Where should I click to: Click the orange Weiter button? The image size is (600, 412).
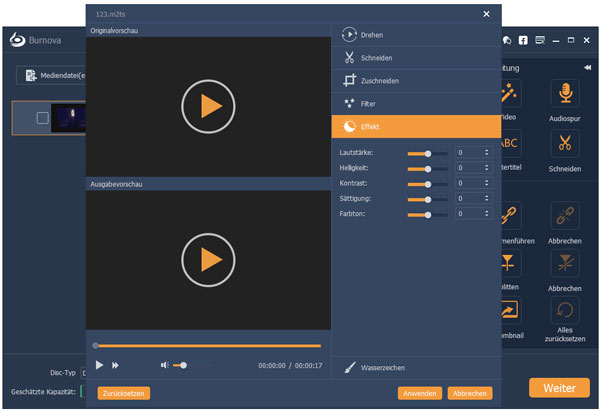tap(558, 387)
